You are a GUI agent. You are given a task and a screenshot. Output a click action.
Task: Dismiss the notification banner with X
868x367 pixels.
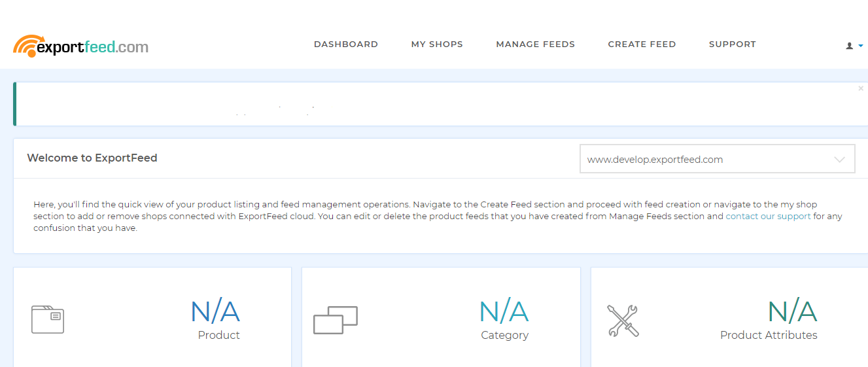[x=861, y=88]
